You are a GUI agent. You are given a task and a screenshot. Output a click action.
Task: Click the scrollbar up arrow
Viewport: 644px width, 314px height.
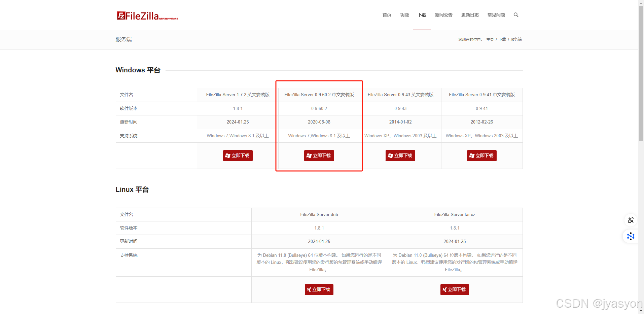click(641, 3)
